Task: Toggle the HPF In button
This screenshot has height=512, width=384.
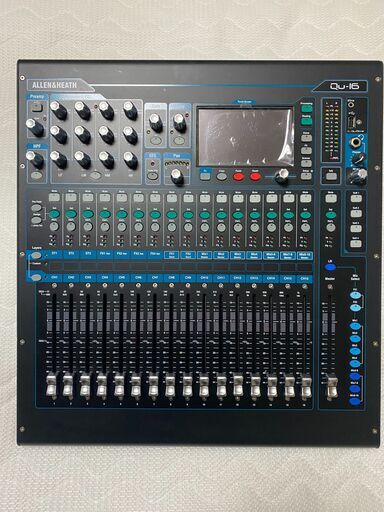Action: click(37, 175)
